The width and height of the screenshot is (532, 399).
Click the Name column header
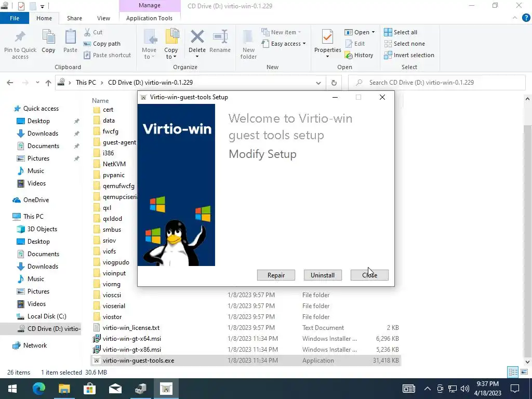[100, 100]
